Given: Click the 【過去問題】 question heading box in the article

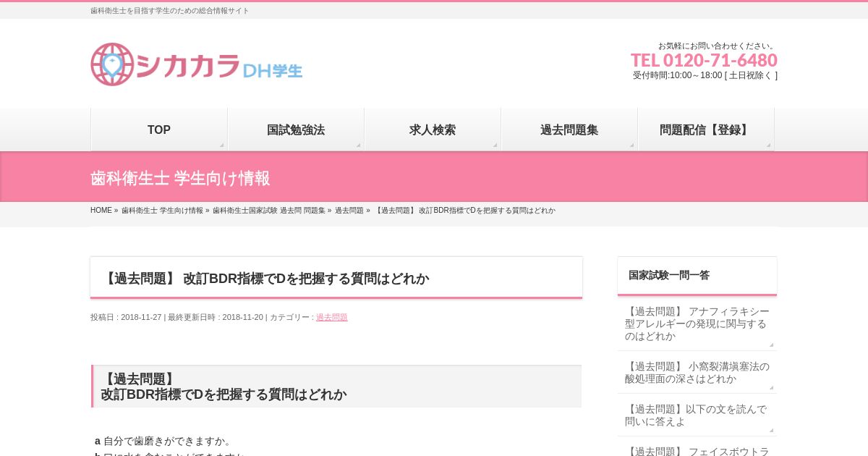Looking at the screenshot, I should tap(336, 387).
